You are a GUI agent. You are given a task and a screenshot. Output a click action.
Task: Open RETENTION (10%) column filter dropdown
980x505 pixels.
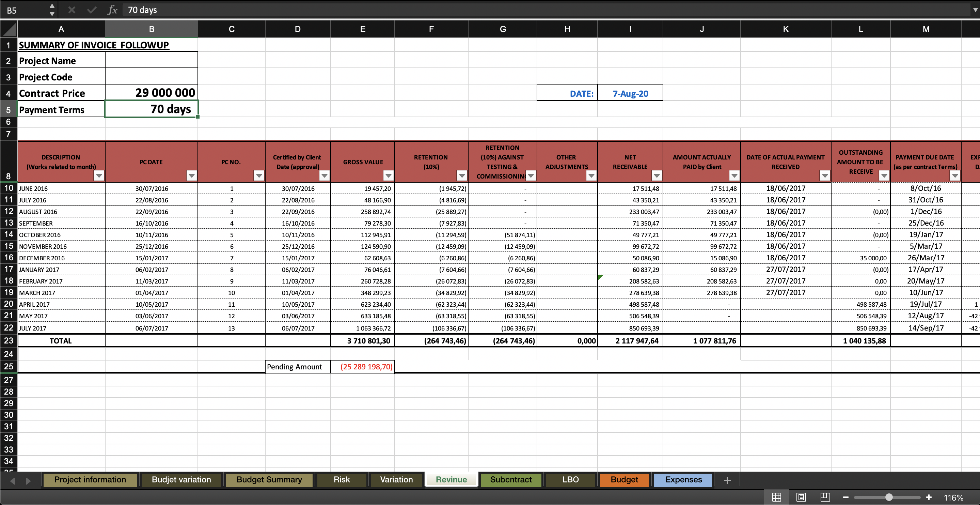tap(461, 175)
